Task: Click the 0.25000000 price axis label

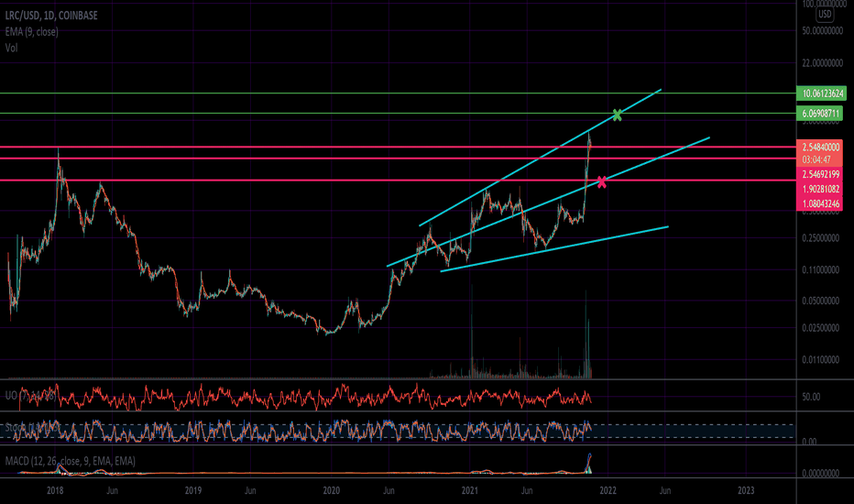Action: coord(821,238)
